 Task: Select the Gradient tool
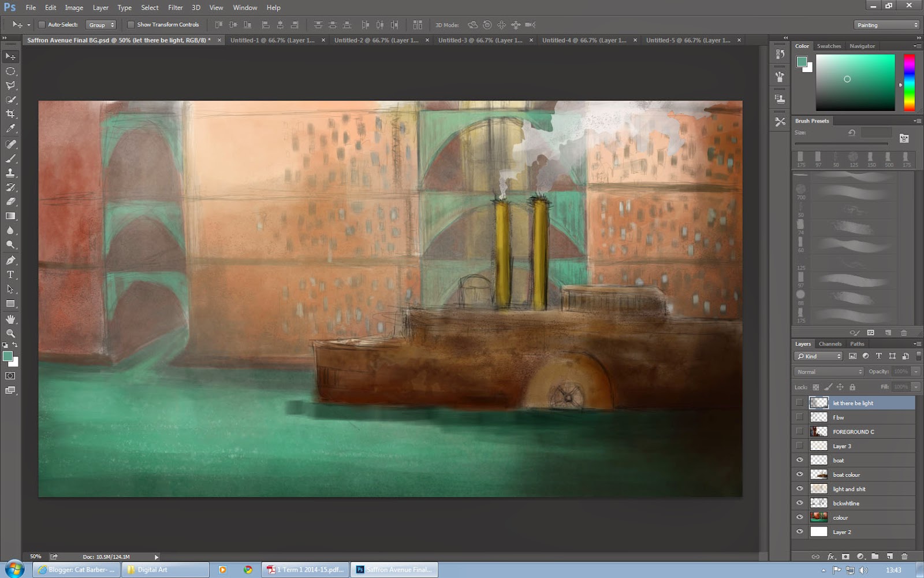[10, 216]
